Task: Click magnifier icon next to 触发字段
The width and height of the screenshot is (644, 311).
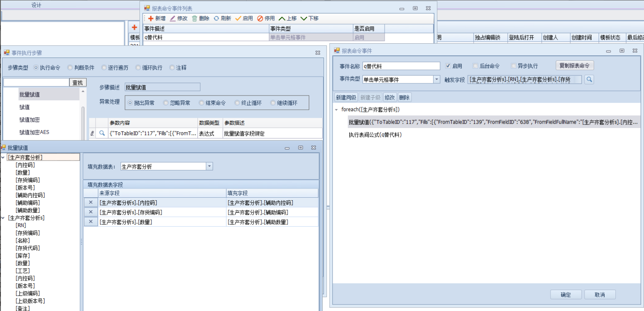Action: (589, 80)
